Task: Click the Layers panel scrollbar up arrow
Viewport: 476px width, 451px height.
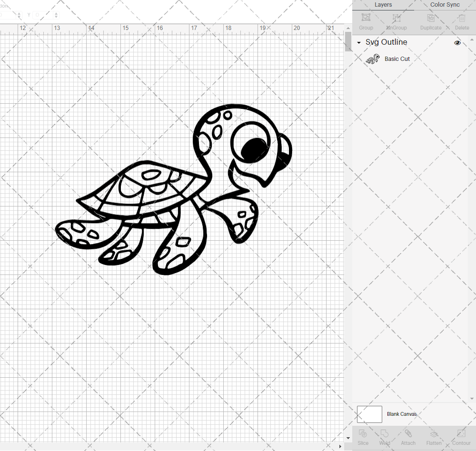Action: 472,40
